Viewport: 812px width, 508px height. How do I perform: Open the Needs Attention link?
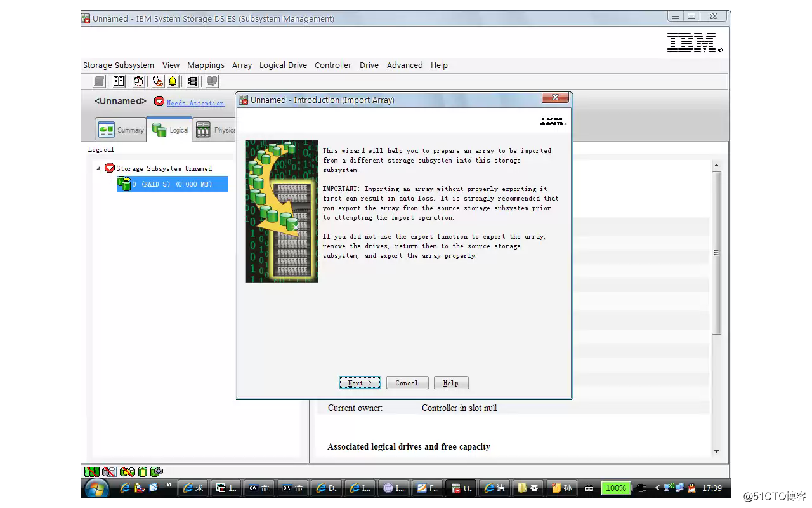coord(195,102)
